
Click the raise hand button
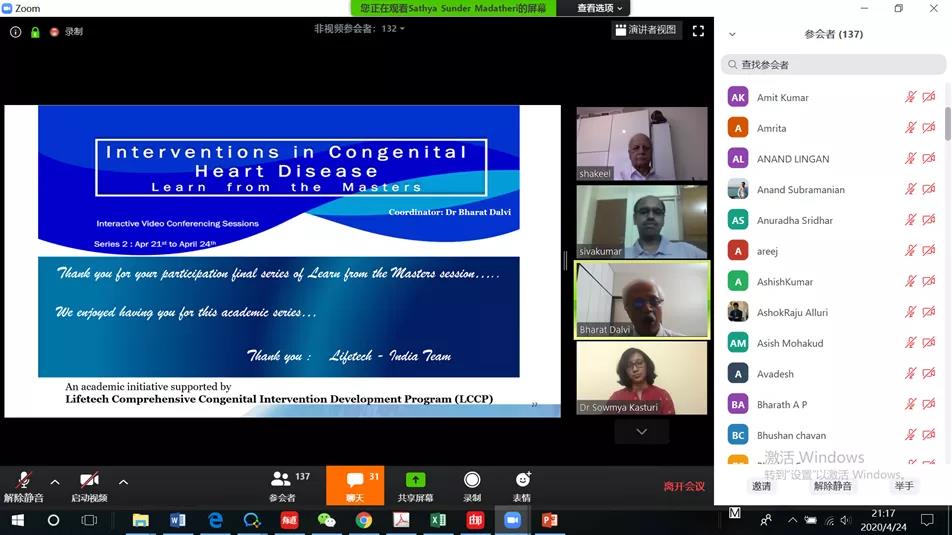click(x=904, y=486)
